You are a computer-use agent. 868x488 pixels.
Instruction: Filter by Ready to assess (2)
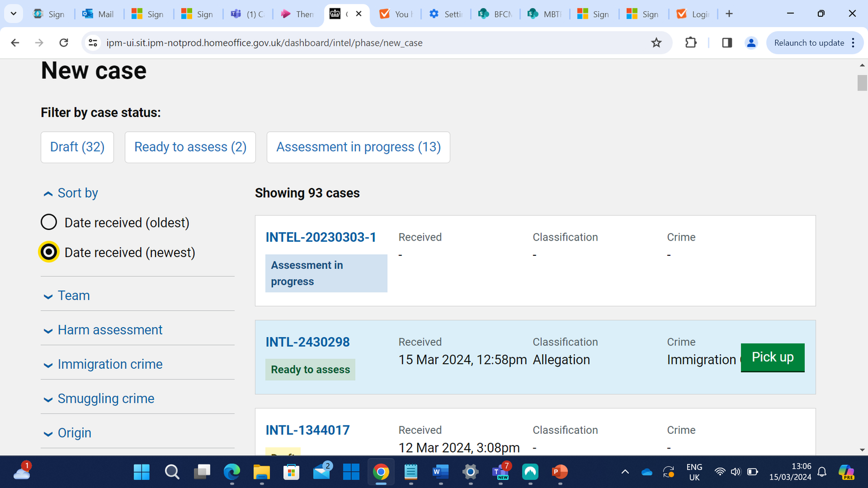[190, 147]
